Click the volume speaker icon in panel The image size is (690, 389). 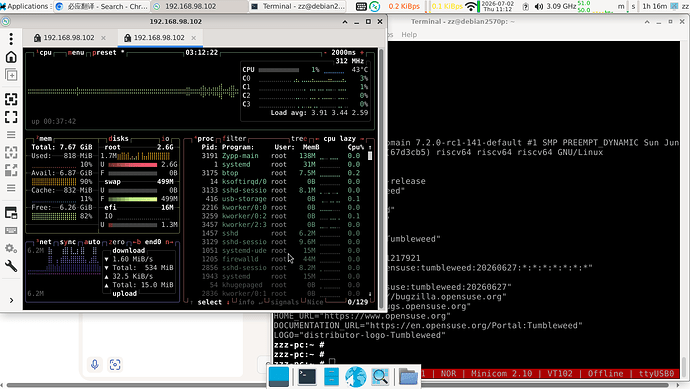538,6
